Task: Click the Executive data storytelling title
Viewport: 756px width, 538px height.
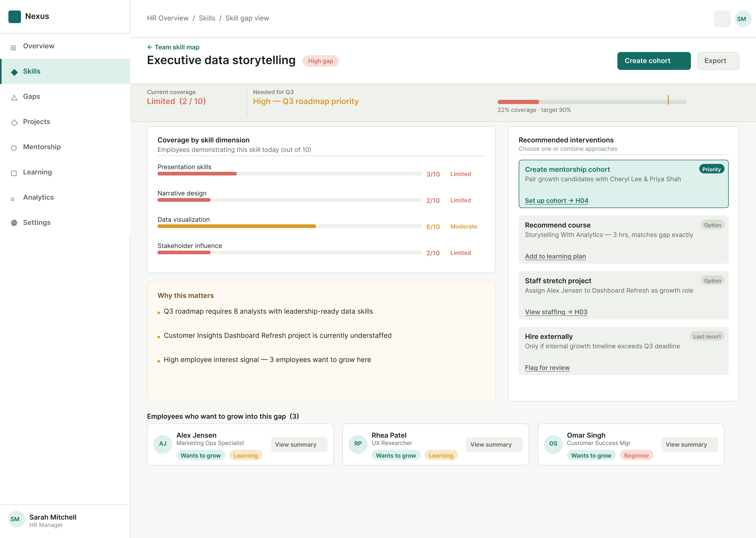Action: 221,60
